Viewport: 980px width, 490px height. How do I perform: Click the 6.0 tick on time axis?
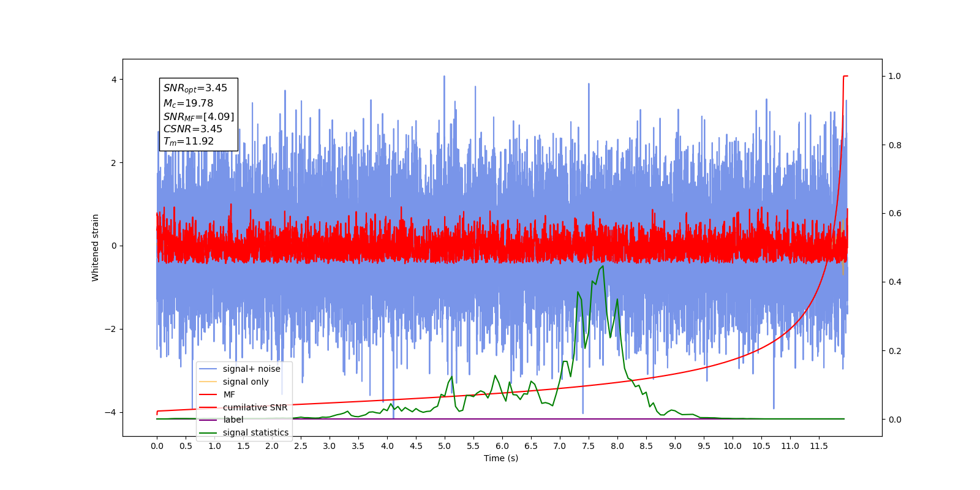click(x=502, y=446)
